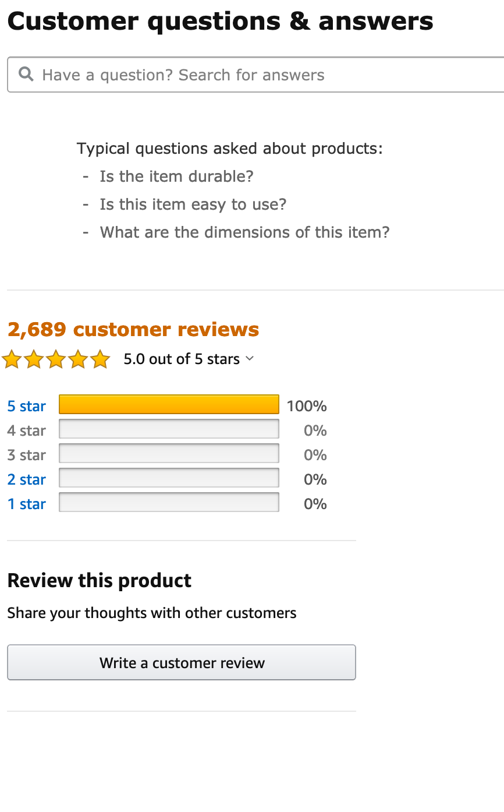This screenshot has width=504, height=812.
Task: Select the second rating star
Action: [34, 359]
